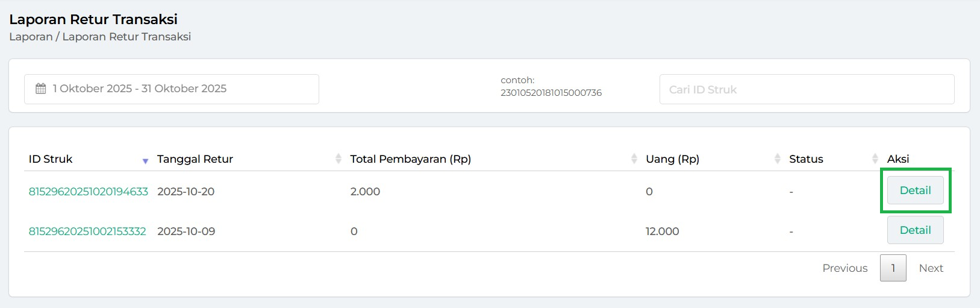980x308 pixels.
Task: Click the calendar icon in date range field
Action: click(41, 89)
